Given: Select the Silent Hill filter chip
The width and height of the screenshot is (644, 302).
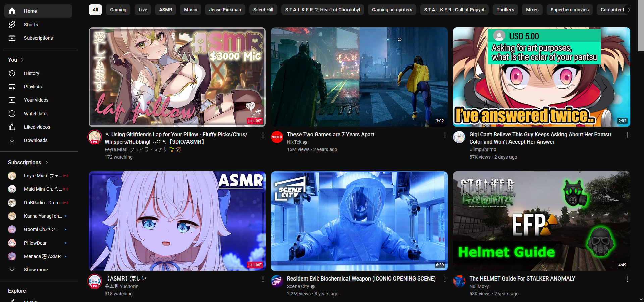Looking at the screenshot, I should pos(263,10).
